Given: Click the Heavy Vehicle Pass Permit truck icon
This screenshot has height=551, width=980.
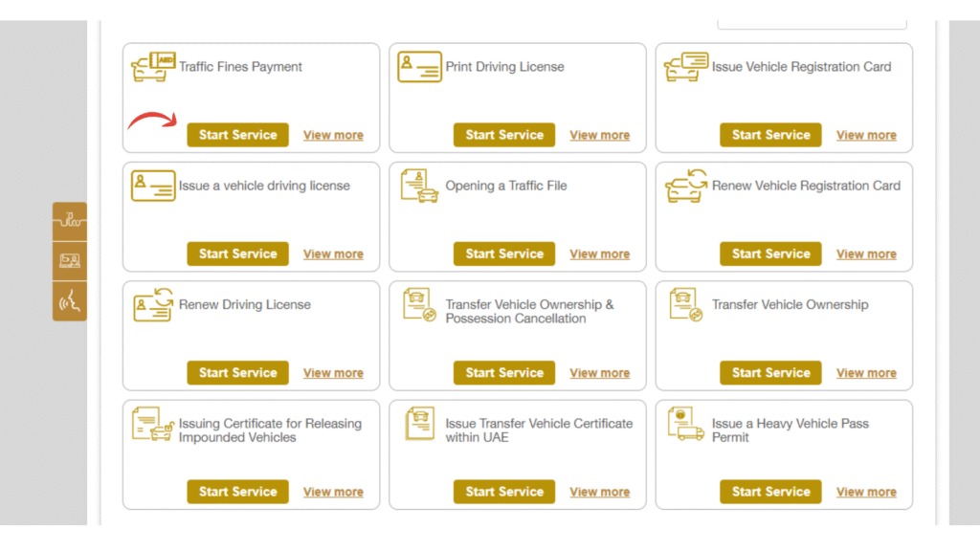Looking at the screenshot, I should tap(685, 424).
